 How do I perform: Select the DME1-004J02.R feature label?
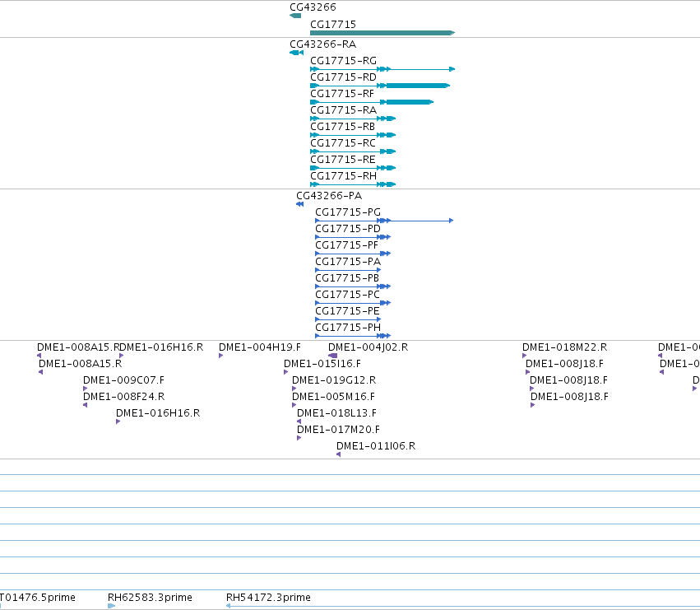tap(368, 347)
